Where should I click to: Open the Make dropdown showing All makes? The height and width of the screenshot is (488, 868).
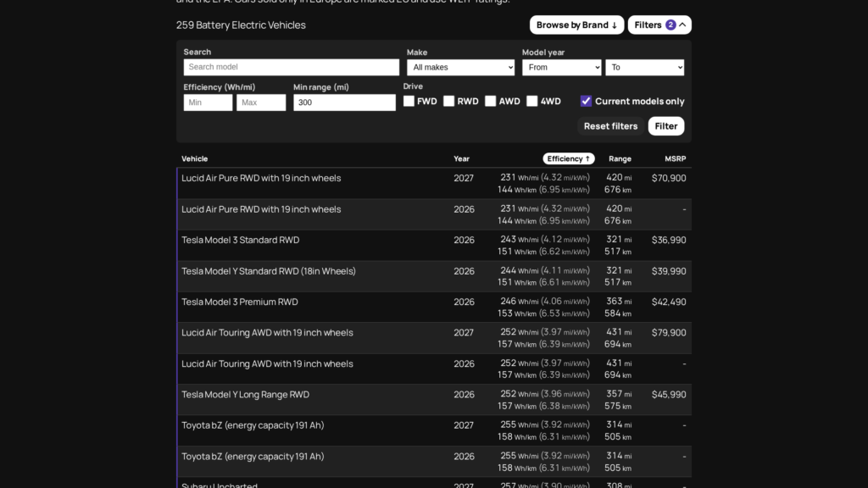(x=460, y=68)
